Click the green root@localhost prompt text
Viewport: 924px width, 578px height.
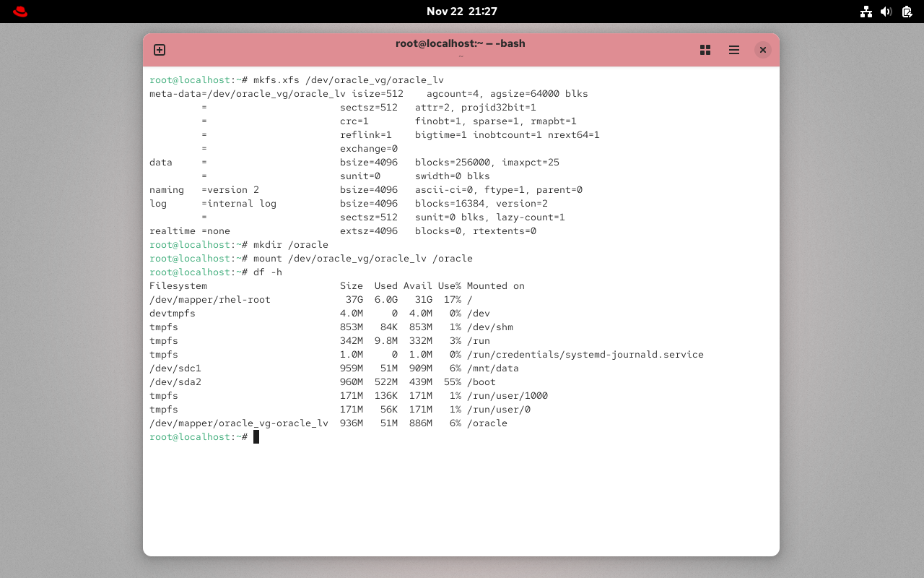pyautogui.click(x=189, y=436)
